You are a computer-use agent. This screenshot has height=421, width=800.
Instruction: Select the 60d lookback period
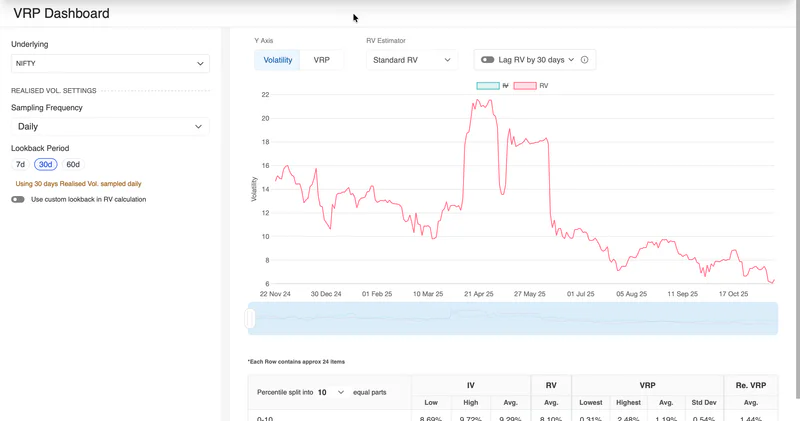pyautogui.click(x=73, y=164)
